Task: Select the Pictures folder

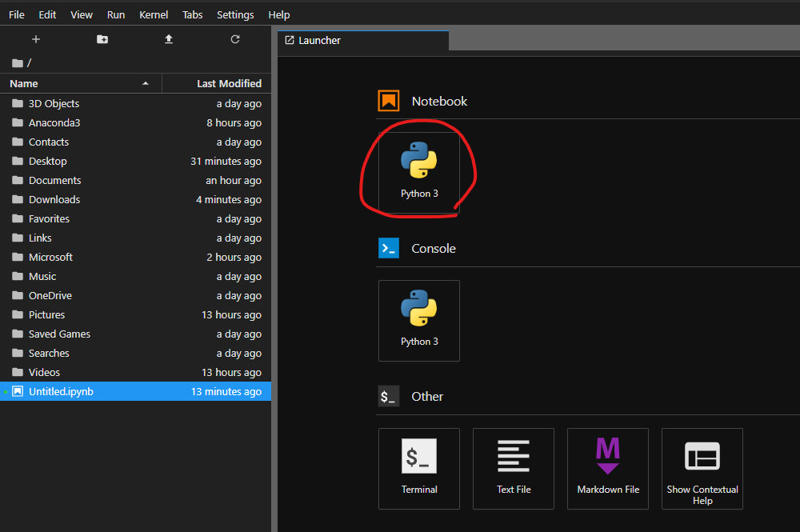Action: [x=135, y=314]
